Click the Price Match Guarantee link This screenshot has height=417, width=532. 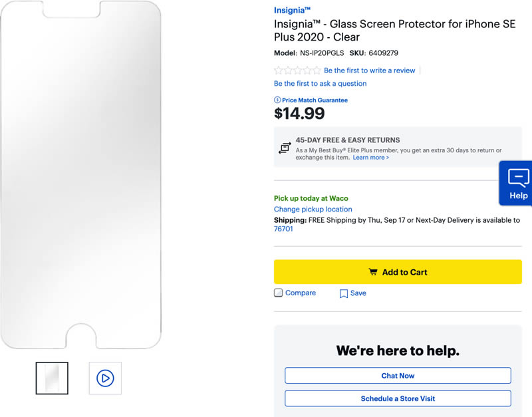tap(315, 100)
